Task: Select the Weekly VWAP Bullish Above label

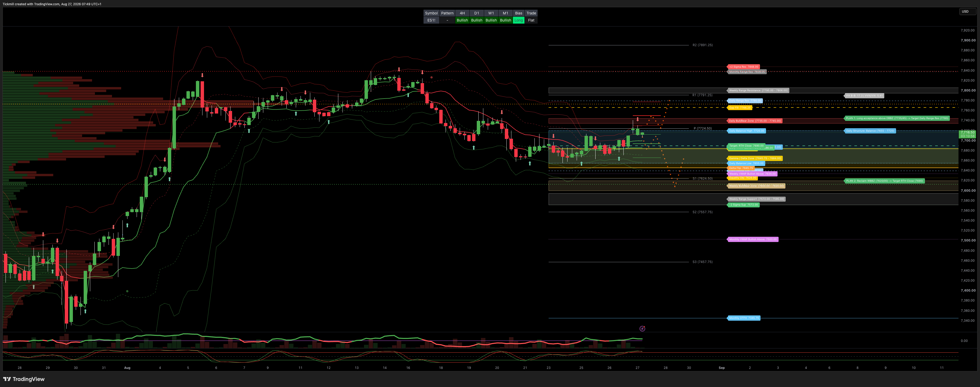Action: (x=752, y=174)
